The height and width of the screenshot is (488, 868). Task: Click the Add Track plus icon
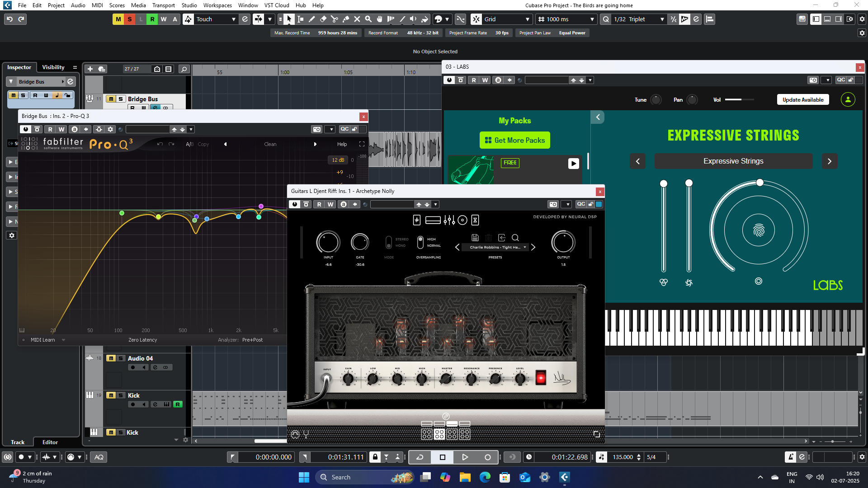click(x=90, y=69)
